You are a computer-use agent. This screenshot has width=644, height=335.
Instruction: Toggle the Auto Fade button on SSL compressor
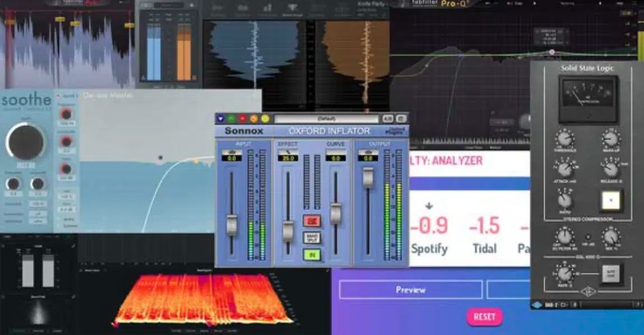(611, 274)
